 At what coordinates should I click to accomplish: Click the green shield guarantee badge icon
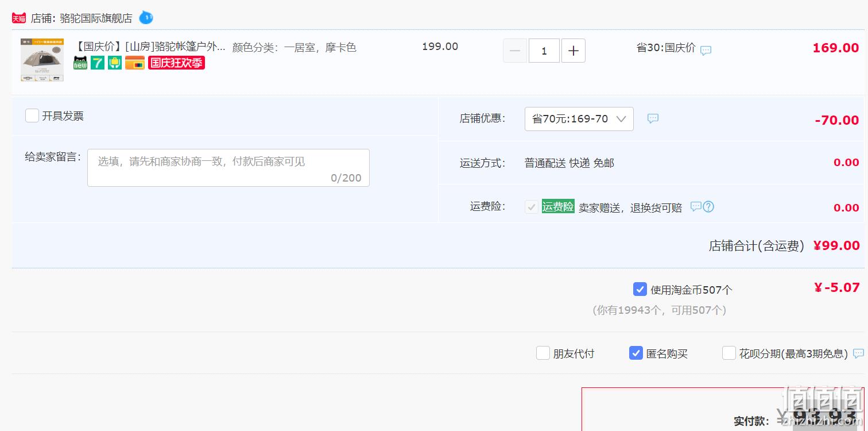115,63
